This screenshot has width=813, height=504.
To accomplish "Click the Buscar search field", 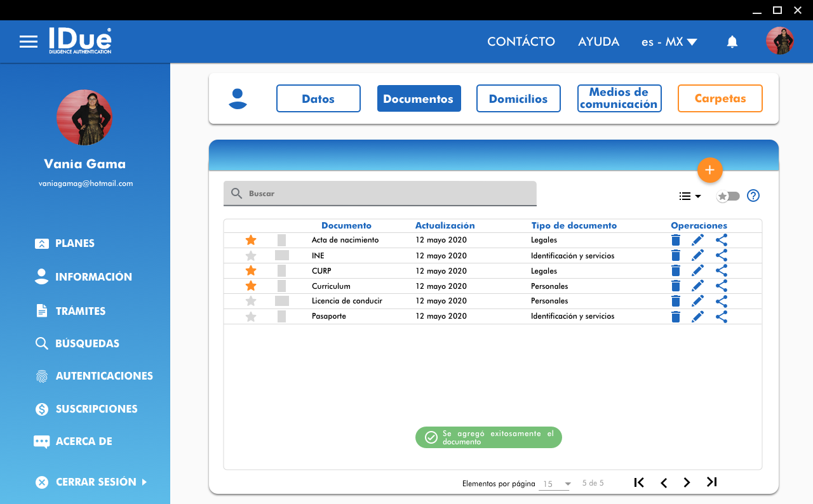I will [x=380, y=194].
